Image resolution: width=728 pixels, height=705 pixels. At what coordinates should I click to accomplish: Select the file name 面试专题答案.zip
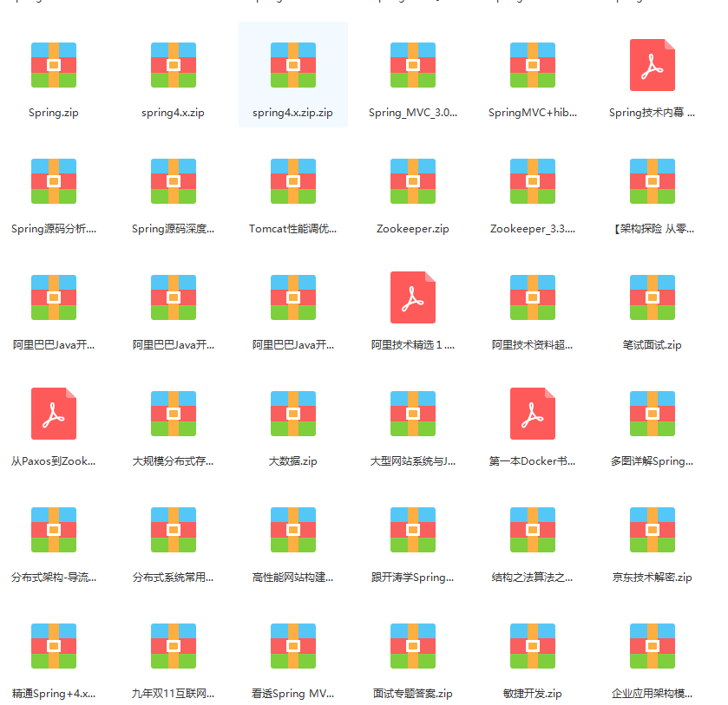(413, 694)
